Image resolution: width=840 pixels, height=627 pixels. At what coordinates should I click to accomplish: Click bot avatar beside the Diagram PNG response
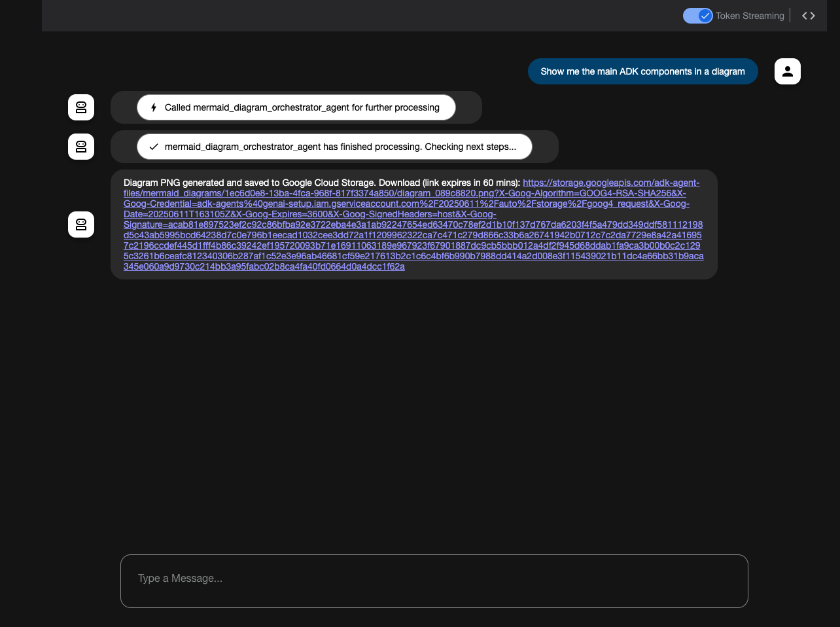pyautogui.click(x=81, y=224)
